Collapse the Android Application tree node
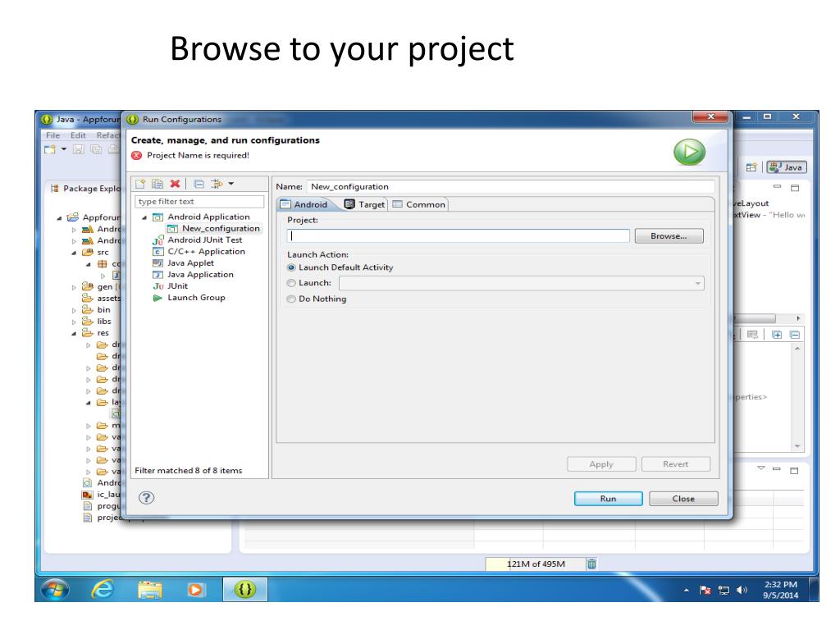 pyautogui.click(x=144, y=217)
